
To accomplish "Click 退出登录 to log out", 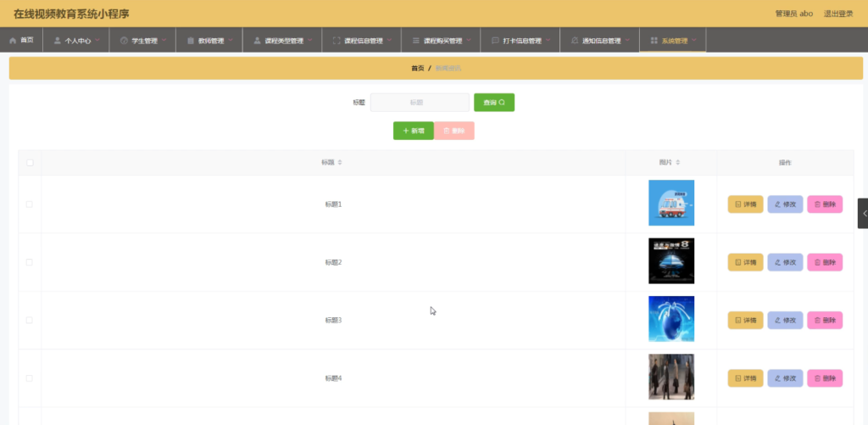I will point(838,14).
